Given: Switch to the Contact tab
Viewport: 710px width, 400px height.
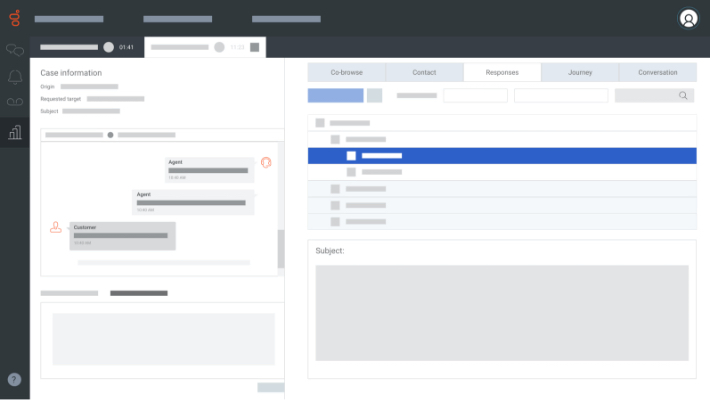Looking at the screenshot, I should tap(424, 72).
